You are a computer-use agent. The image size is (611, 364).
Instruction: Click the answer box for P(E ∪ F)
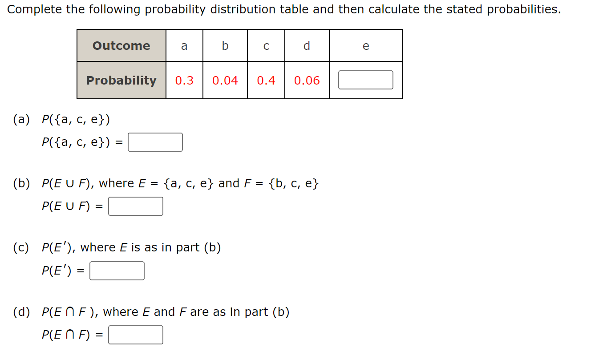pyautogui.click(x=135, y=206)
